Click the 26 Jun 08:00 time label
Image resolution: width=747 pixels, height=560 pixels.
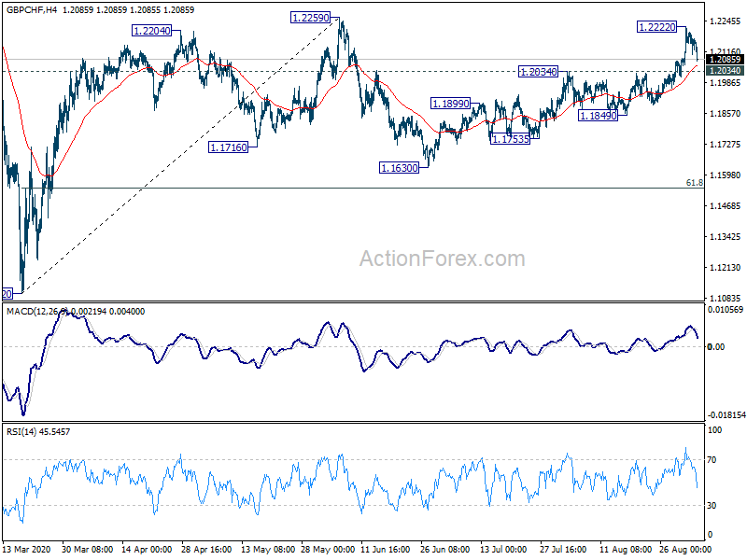pyautogui.click(x=445, y=549)
